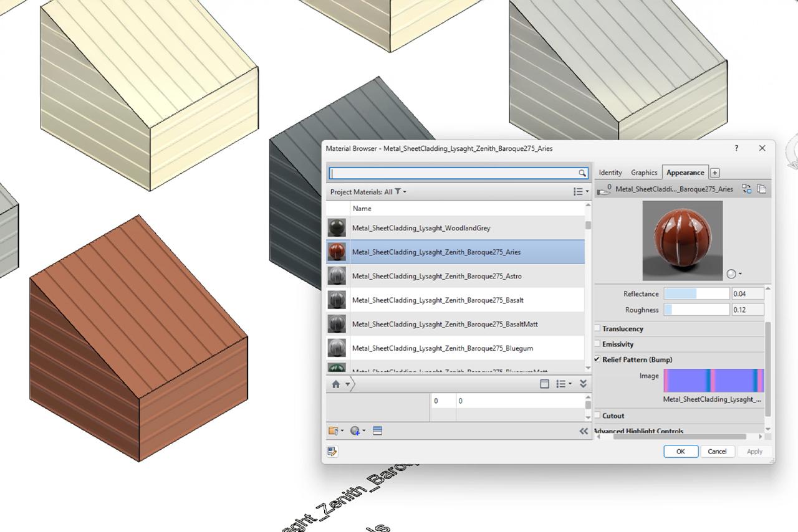Select Zenith_Baroque275_BasaltMatt material name
The height and width of the screenshot is (532, 798).
click(x=445, y=324)
